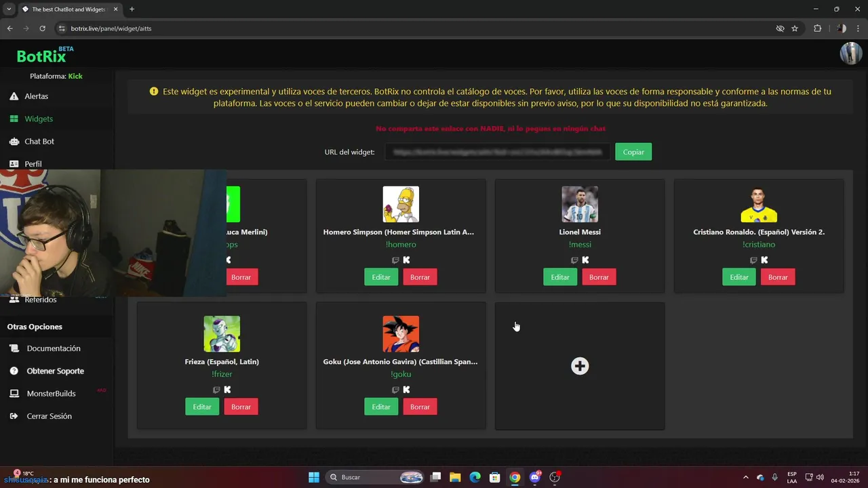
Task: Open Widgets in the sidebar
Action: pos(38,119)
